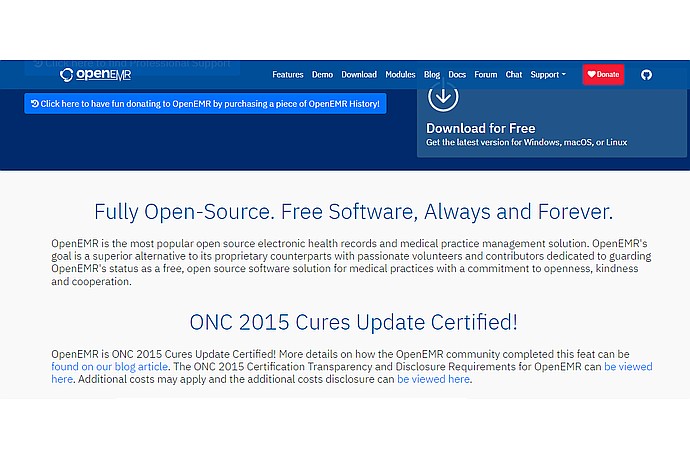Click the OpenEMR History donation banner
The height and width of the screenshot is (460, 690).
(205, 104)
